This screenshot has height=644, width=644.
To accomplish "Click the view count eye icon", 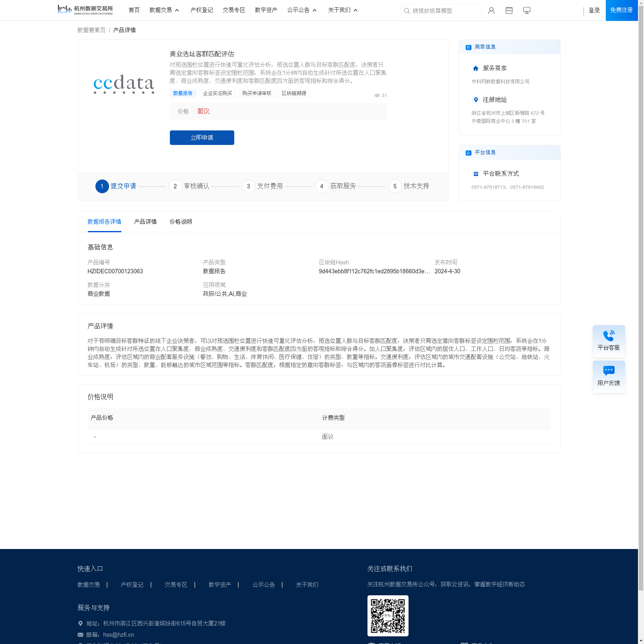I will point(377,95).
